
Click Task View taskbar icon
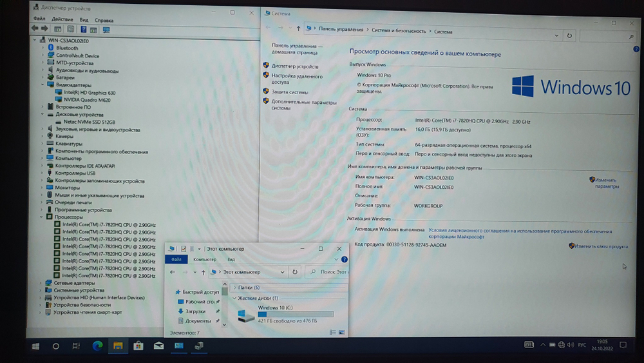coord(76,346)
